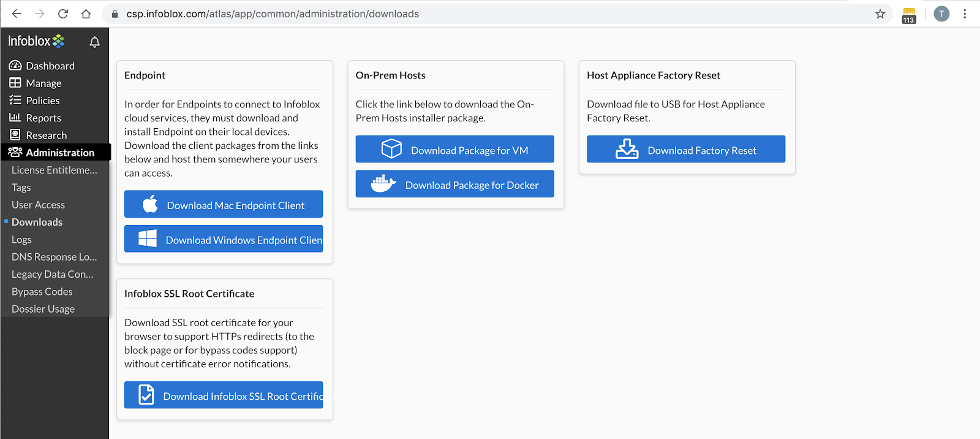Open the browser three-dot menu
Viewport: 980px width, 439px height.
(965, 14)
